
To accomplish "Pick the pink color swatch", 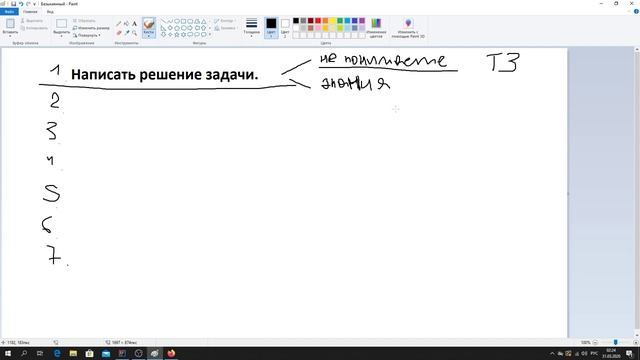I will click(x=318, y=28).
